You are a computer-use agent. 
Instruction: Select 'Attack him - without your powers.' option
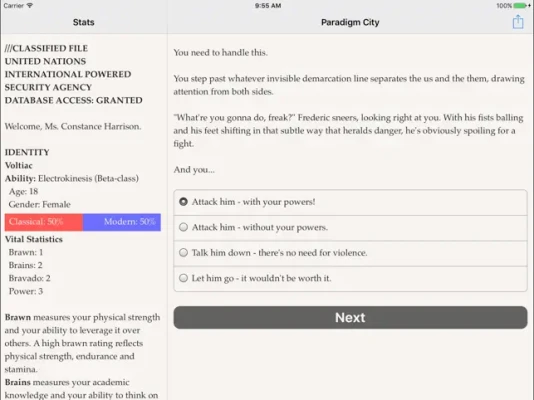pyautogui.click(x=350, y=228)
